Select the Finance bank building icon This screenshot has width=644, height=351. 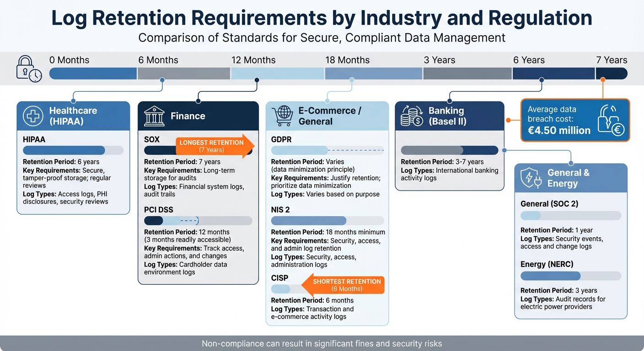tap(154, 116)
